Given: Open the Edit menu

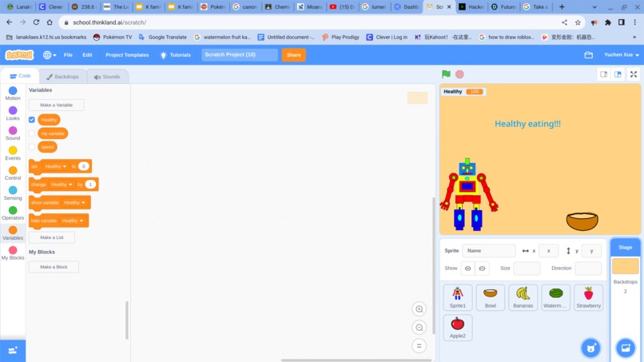Looking at the screenshot, I should [x=87, y=54].
